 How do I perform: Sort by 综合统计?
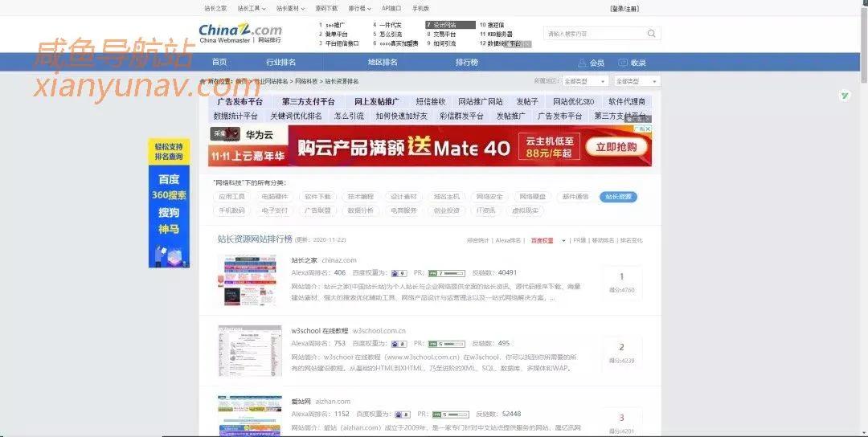point(477,241)
